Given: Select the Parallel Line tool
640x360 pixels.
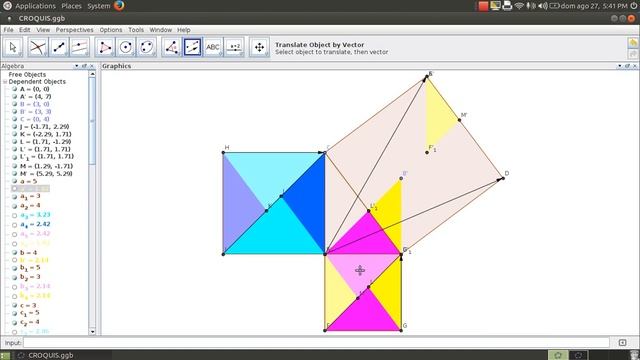Looking at the screenshot, I should click(80, 47).
